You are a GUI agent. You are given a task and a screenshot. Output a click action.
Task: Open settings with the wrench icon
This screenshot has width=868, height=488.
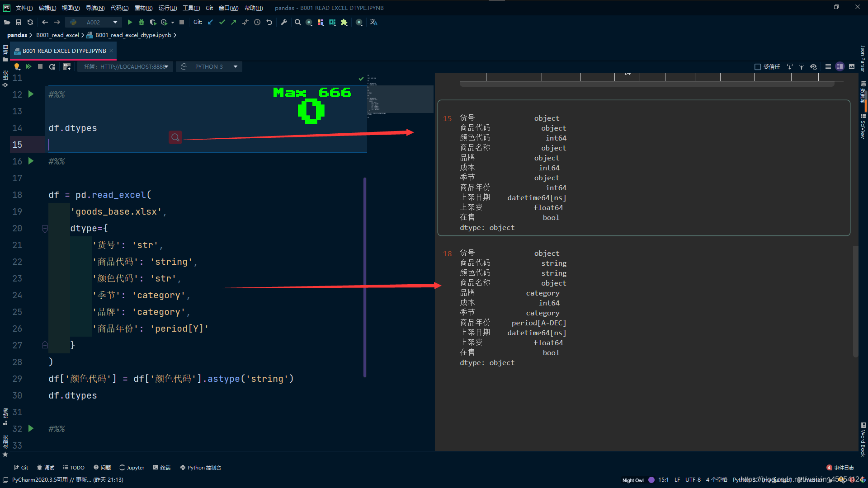pyautogui.click(x=284, y=22)
